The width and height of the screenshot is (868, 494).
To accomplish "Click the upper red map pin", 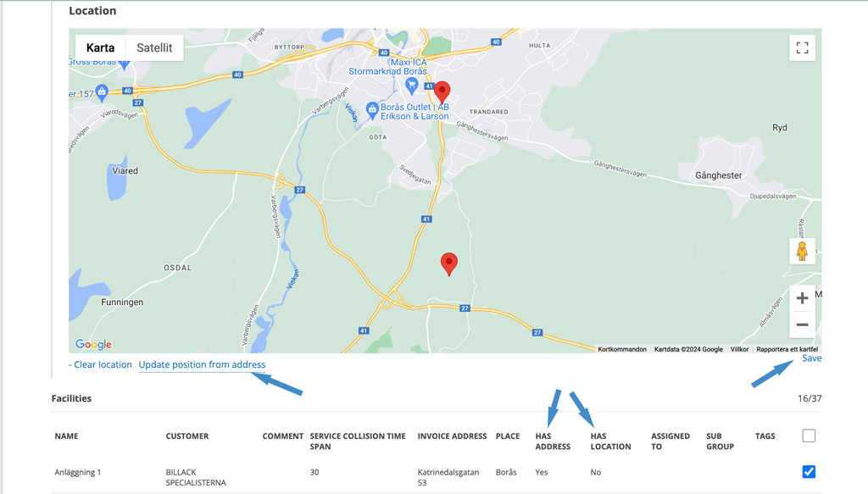I will tap(442, 92).
